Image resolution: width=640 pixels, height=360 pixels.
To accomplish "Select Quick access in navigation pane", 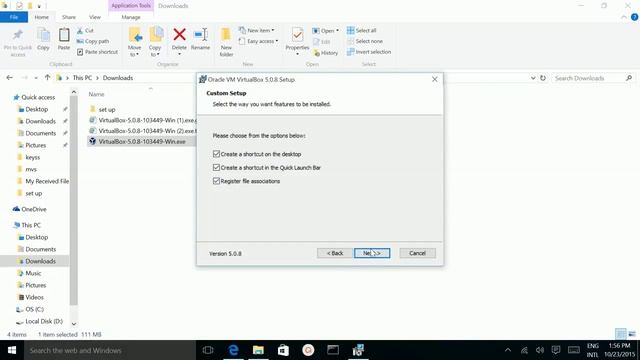I will (x=38, y=97).
